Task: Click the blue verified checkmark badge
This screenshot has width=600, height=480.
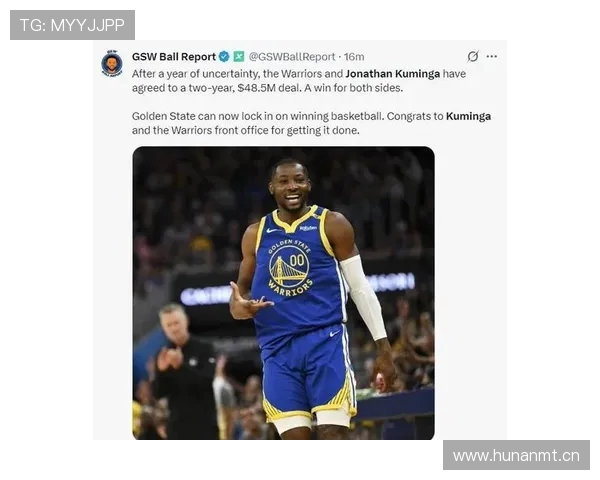Action: point(224,57)
